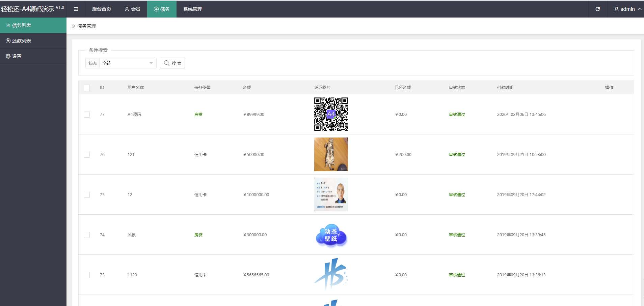View the cat photo voucher image
644x306 pixels.
(331, 154)
